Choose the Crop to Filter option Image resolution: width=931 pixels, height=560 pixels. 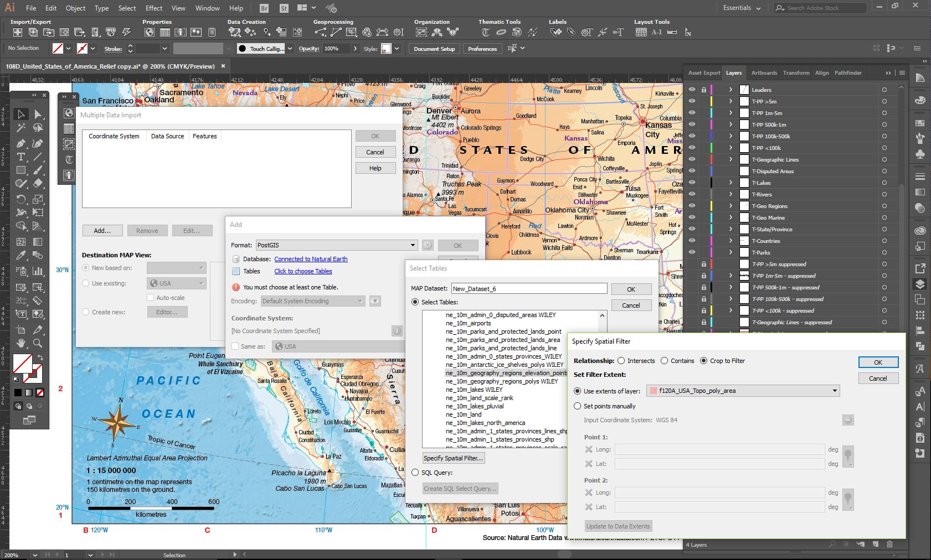pyautogui.click(x=704, y=361)
